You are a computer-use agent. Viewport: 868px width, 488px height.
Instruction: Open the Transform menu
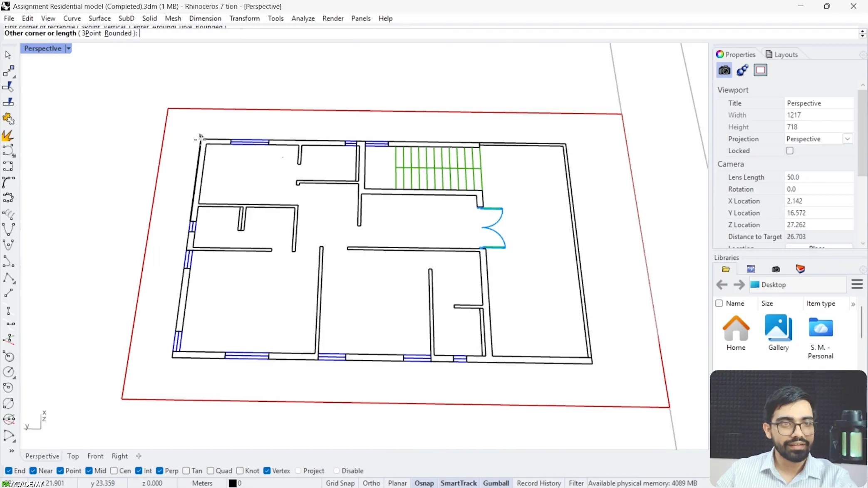(x=244, y=18)
